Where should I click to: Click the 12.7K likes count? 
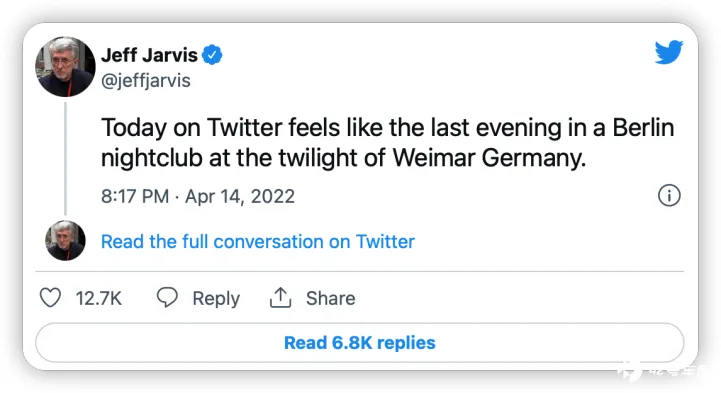[99, 298]
